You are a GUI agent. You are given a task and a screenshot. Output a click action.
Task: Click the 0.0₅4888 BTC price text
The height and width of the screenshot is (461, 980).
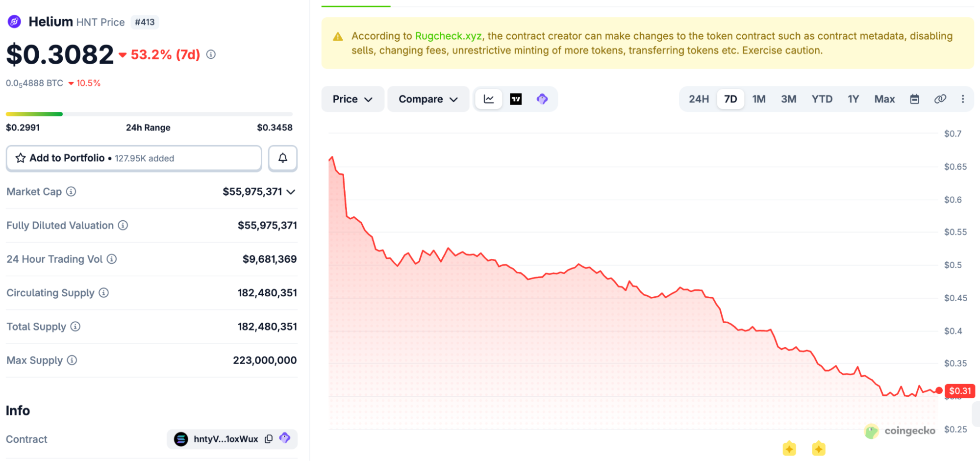[34, 83]
